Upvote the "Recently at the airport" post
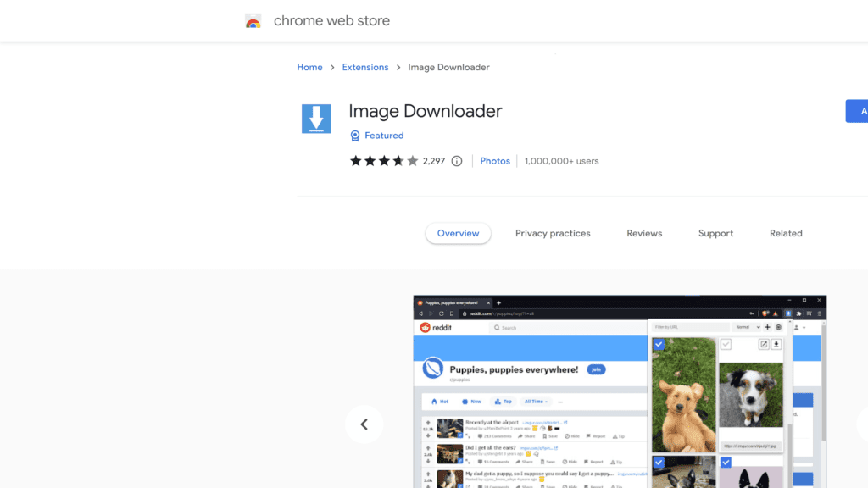 [x=428, y=423]
